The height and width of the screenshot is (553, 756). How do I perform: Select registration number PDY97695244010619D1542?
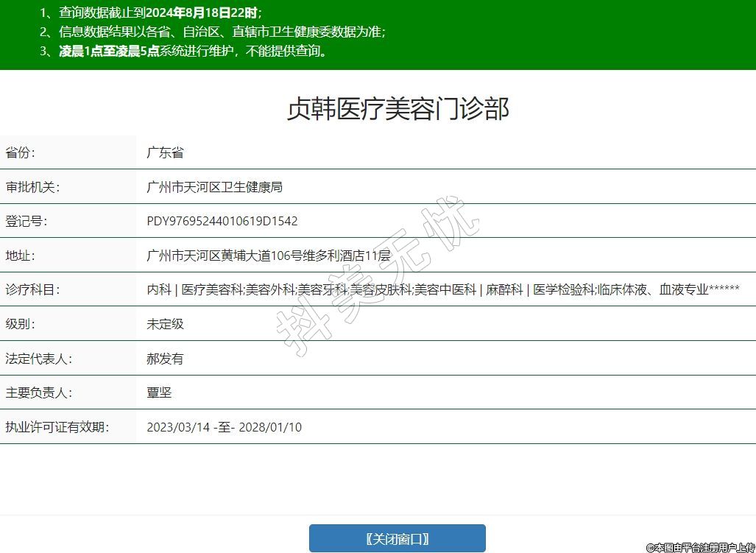(x=222, y=221)
